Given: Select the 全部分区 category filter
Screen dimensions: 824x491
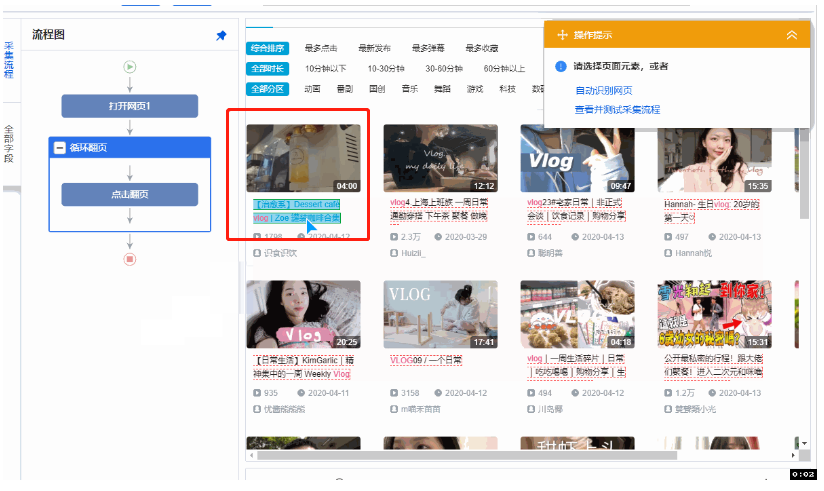Looking at the screenshot, I should click(267, 89).
